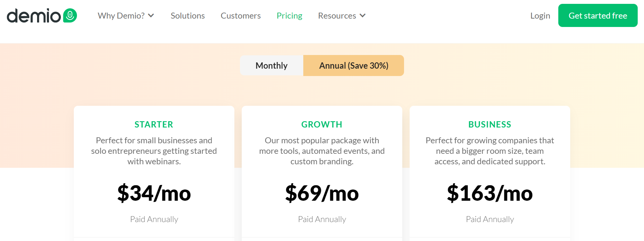The height and width of the screenshot is (241, 644).
Task: Click the $69/mo Growth price
Action: (x=322, y=193)
